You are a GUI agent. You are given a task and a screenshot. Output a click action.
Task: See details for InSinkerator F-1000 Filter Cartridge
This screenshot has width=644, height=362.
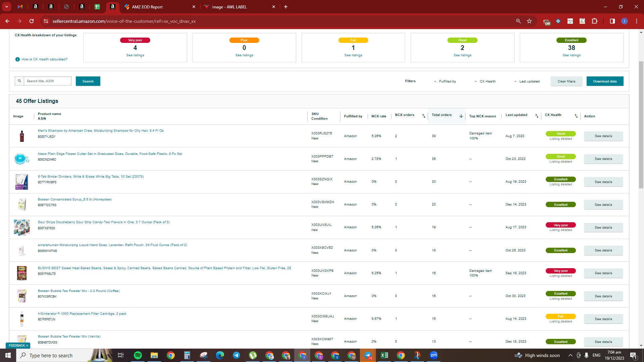[603, 319]
